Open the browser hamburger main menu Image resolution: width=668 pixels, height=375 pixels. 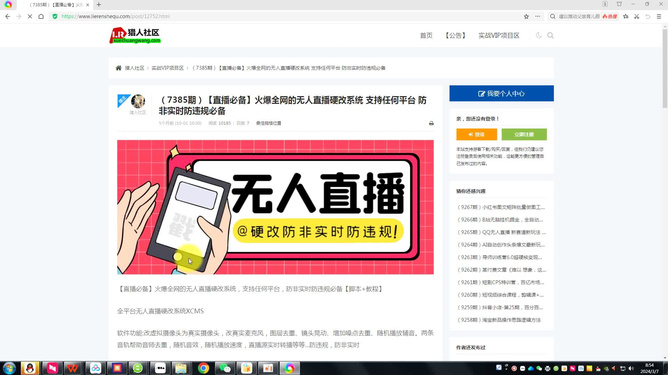(659, 16)
